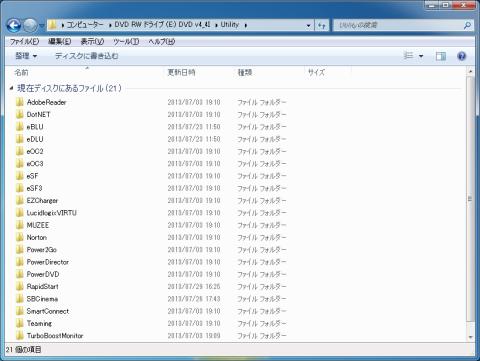Click the search magnifier icon
The width and height of the screenshot is (480, 361).
(x=467, y=25)
